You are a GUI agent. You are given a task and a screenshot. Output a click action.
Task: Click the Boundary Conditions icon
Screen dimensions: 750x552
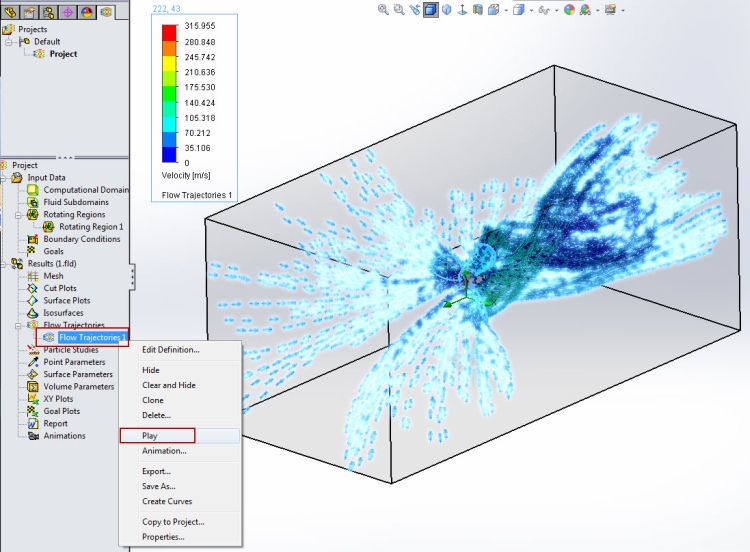tap(33, 239)
